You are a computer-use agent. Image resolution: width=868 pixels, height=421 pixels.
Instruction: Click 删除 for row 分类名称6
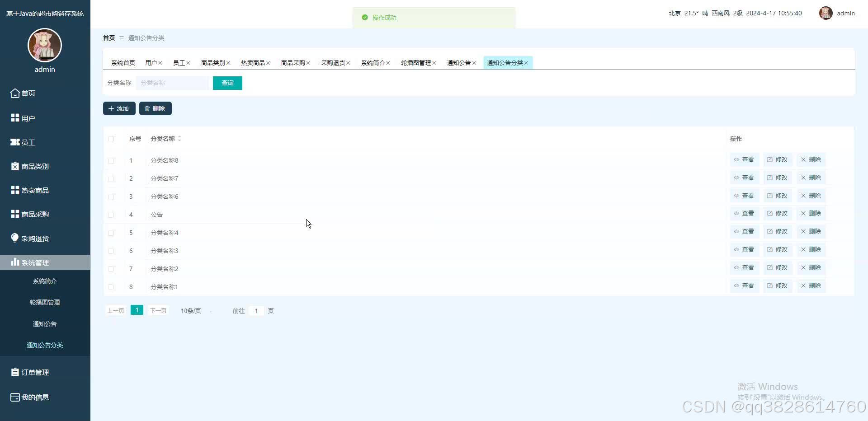point(811,196)
